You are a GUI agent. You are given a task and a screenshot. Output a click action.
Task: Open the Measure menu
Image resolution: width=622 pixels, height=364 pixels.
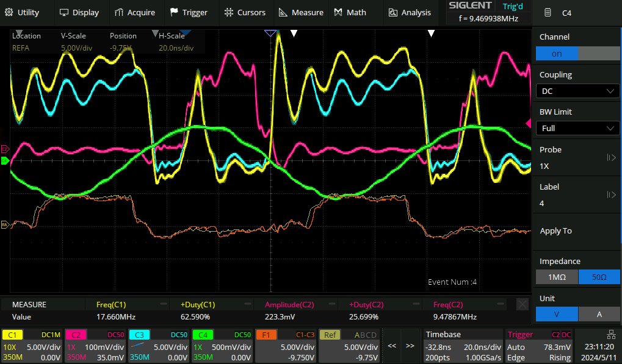click(x=300, y=12)
